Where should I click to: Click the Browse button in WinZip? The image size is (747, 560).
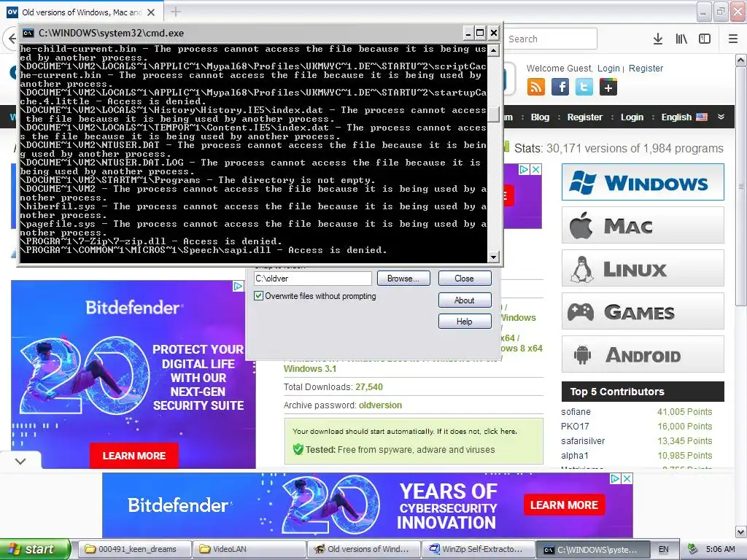tap(403, 278)
